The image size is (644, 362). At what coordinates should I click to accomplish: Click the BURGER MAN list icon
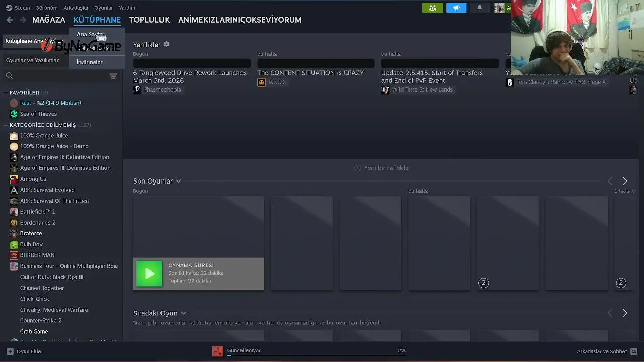coord(14,255)
